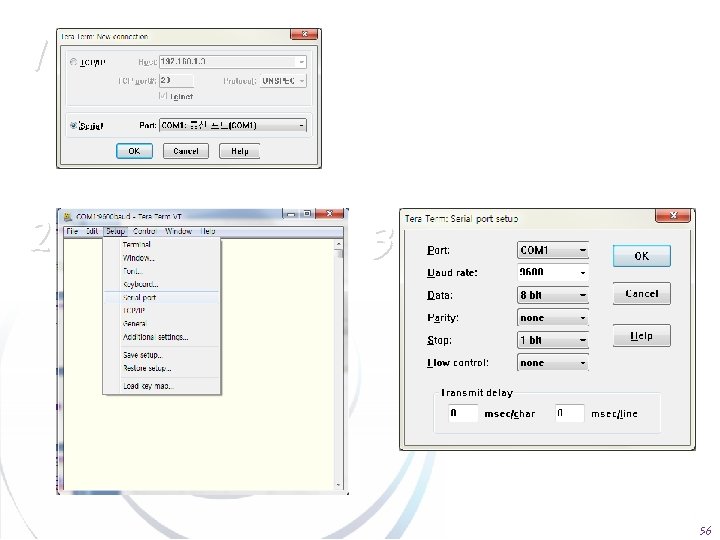The width and height of the screenshot is (720, 540).
Task: Open the Flow control none dropdown
Action: pos(553,363)
